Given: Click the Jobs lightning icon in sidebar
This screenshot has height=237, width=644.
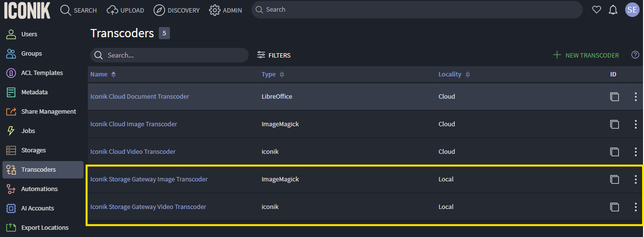Looking at the screenshot, I should pyautogui.click(x=11, y=131).
